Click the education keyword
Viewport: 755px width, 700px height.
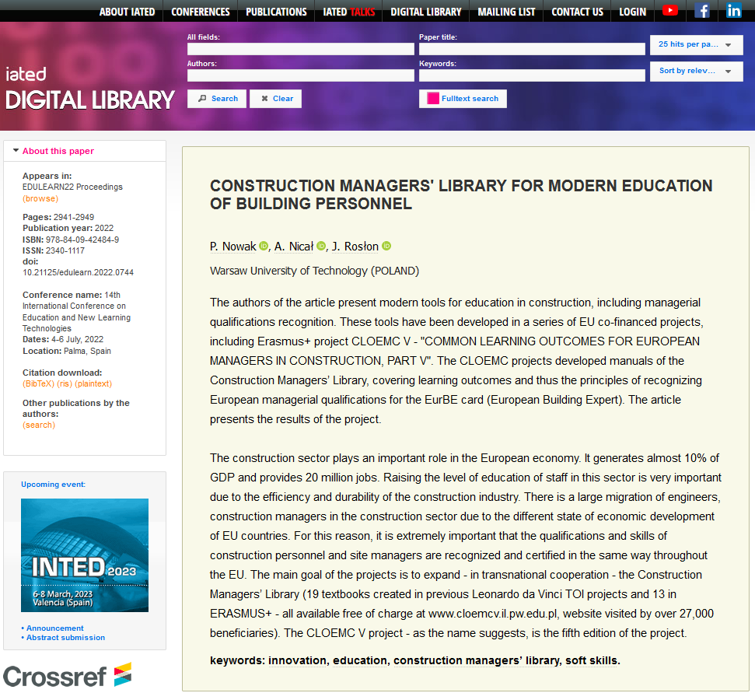(x=360, y=660)
